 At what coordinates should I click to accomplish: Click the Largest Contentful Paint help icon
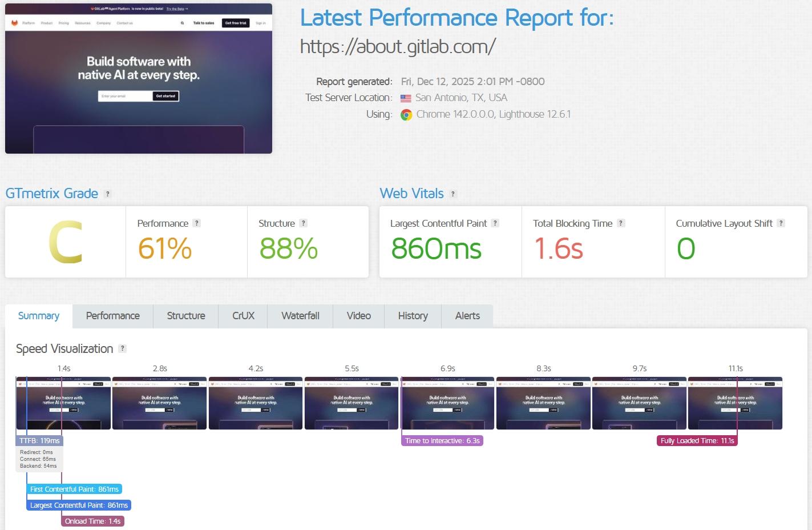(x=495, y=223)
